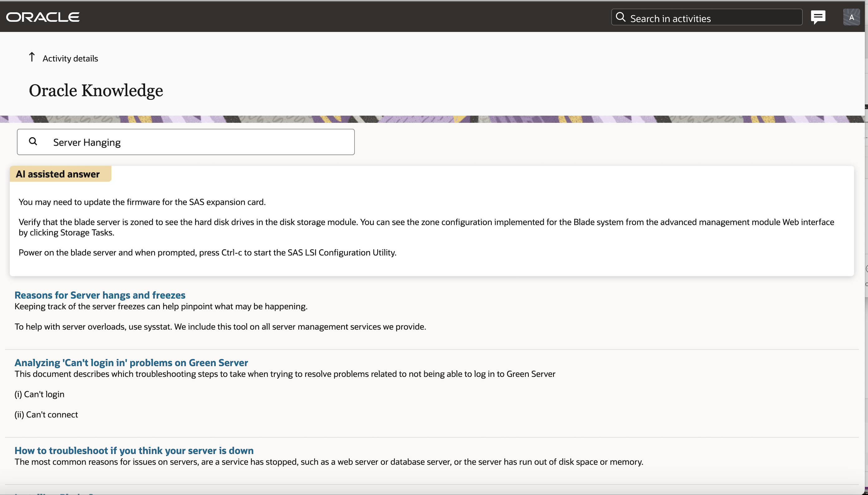Click the Ctrl-c LSI Configuration Utility sentence
This screenshot has width=868, height=495.
pyautogui.click(x=207, y=252)
